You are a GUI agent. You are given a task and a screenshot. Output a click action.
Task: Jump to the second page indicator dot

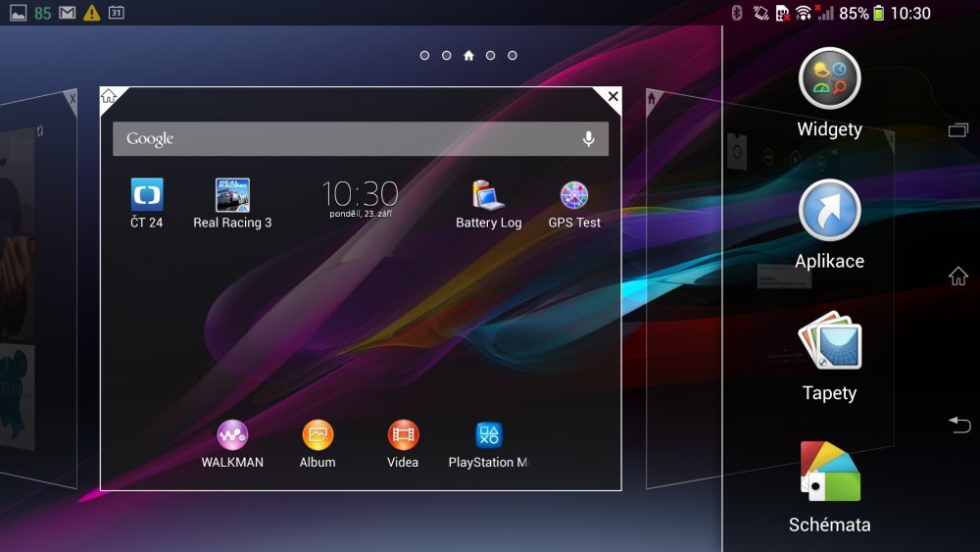[x=446, y=56]
